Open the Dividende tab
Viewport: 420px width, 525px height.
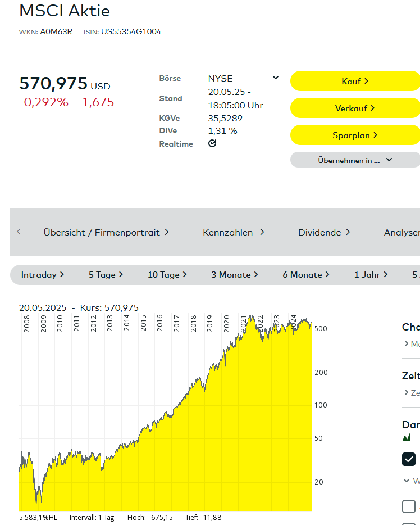coord(324,232)
